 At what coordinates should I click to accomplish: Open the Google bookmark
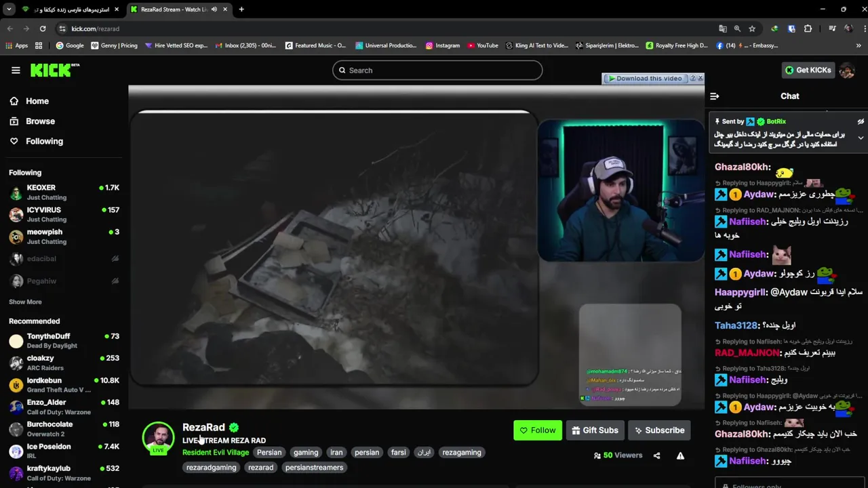coord(70,45)
